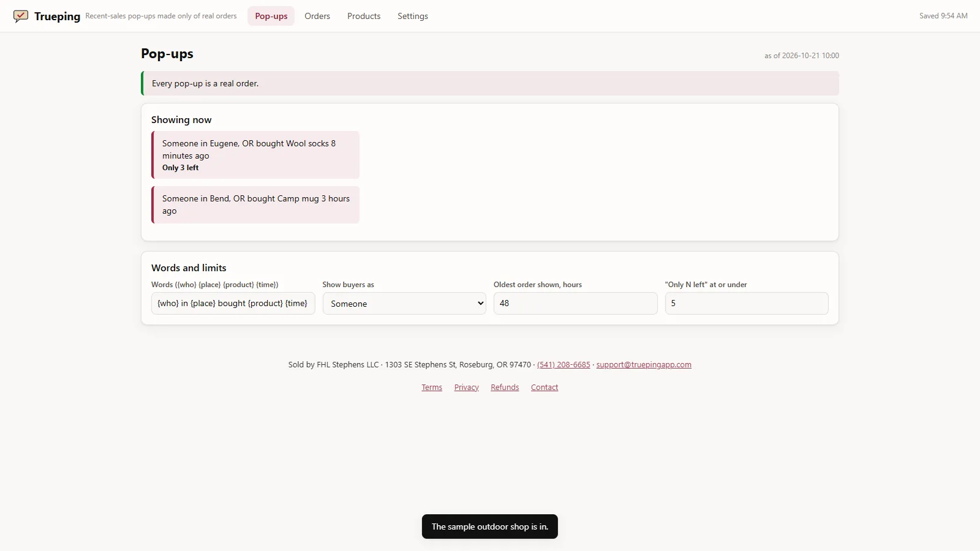
Task: Select the Camp mug Bend pop-up card
Action: point(255,205)
